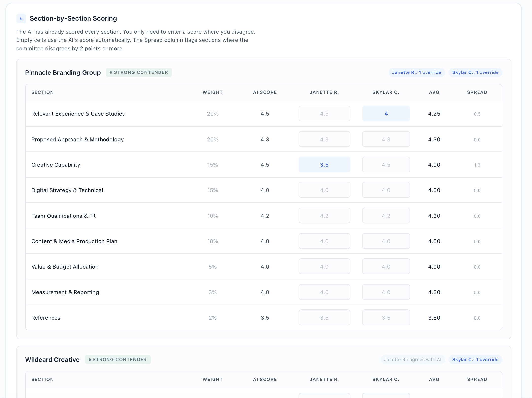Click Skylar C. input for Value & Budget Allocation
Image resolution: width=532 pixels, height=398 pixels.
[x=386, y=266]
